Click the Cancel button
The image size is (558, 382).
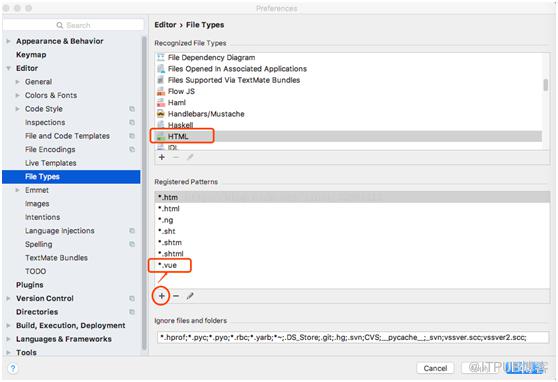(435, 368)
